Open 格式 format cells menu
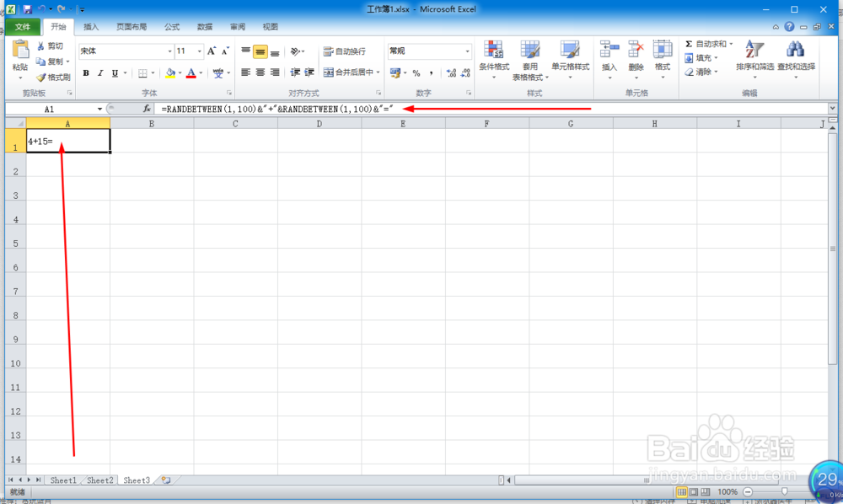Screen dimensions: 843x504 click(x=663, y=59)
